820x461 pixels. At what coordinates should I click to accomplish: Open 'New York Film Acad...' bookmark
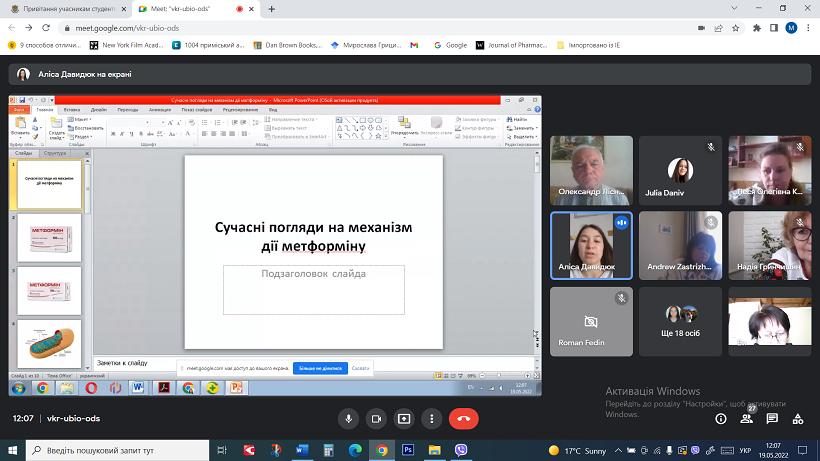click(x=127, y=45)
